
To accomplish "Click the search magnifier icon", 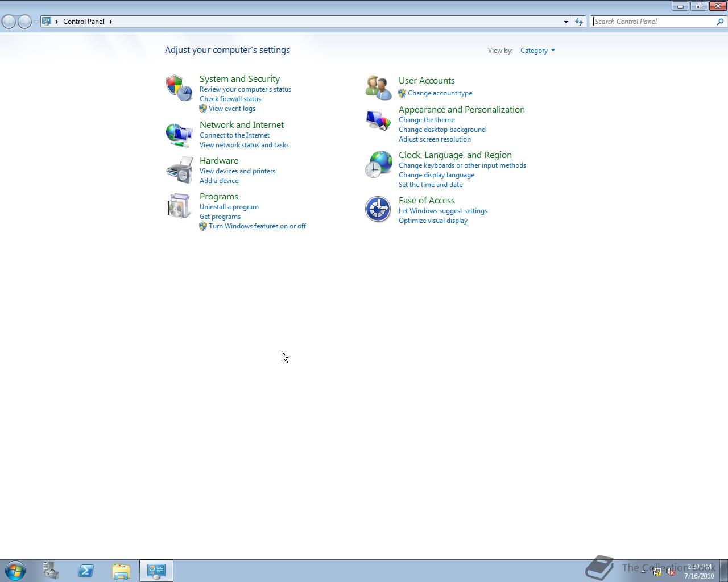I will click(x=720, y=22).
